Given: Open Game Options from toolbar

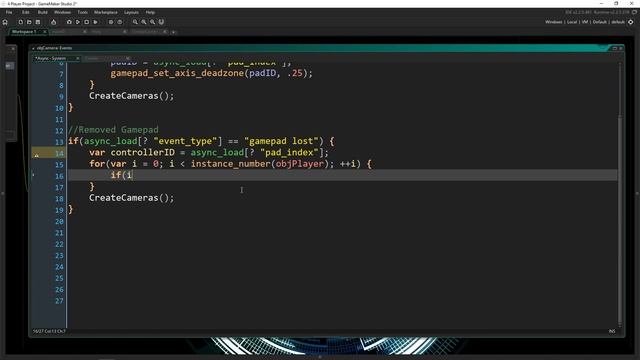Looking at the screenshot, I should [x=111, y=22].
